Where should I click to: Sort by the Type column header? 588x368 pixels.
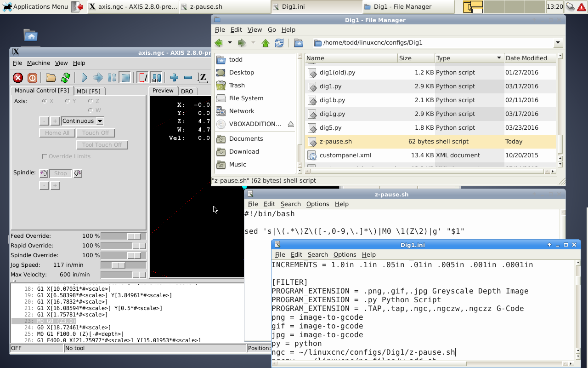click(x=469, y=58)
